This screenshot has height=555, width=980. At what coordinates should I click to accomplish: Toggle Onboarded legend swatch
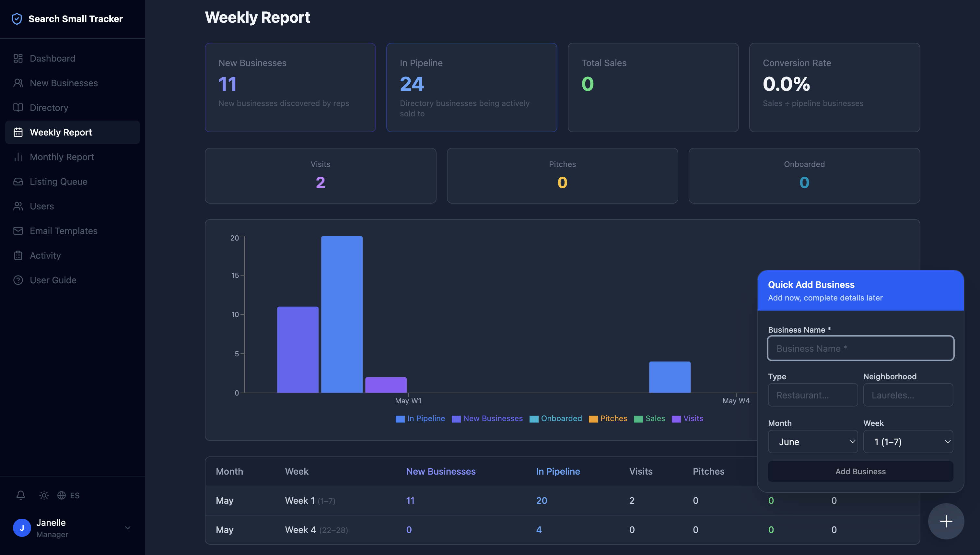pyautogui.click(x=534, y=419)
